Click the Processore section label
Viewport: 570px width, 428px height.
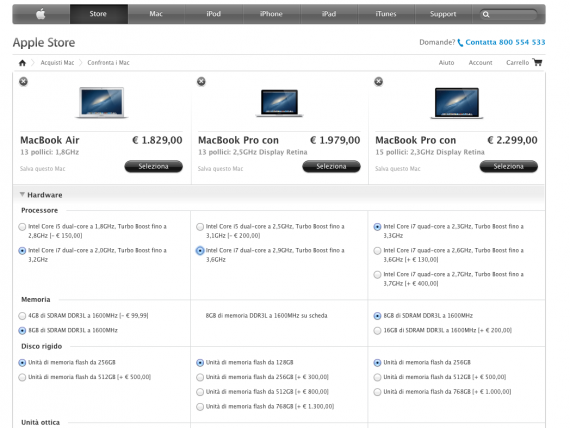tap(39, 211)
